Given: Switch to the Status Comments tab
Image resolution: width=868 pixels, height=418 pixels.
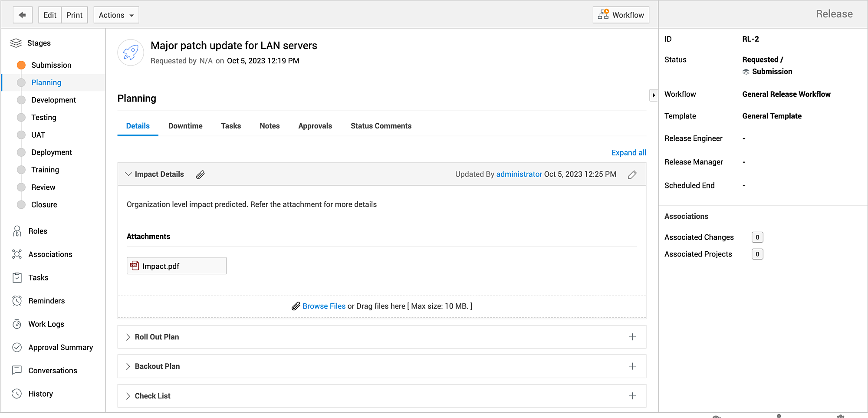Looking at the screenshot, I should click(381, 126).
